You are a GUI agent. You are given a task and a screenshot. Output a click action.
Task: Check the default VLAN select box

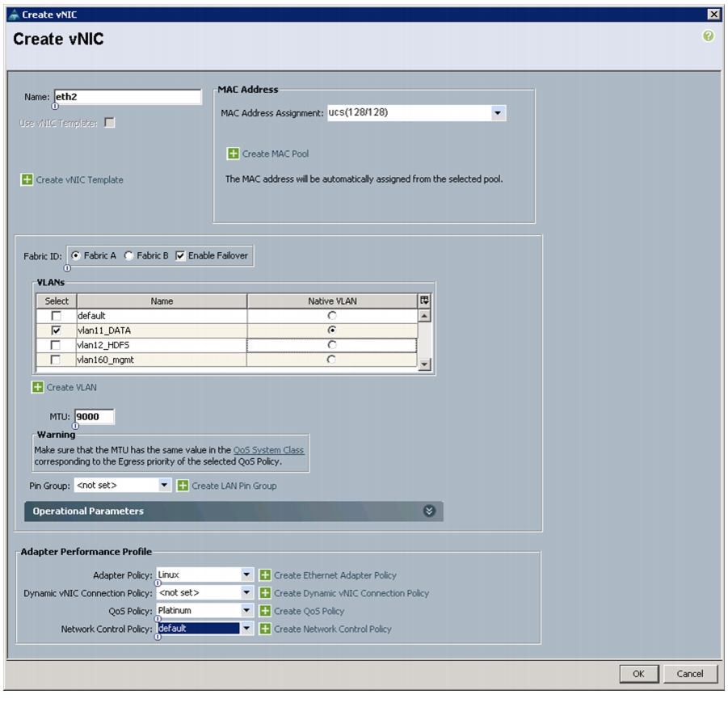57,316
